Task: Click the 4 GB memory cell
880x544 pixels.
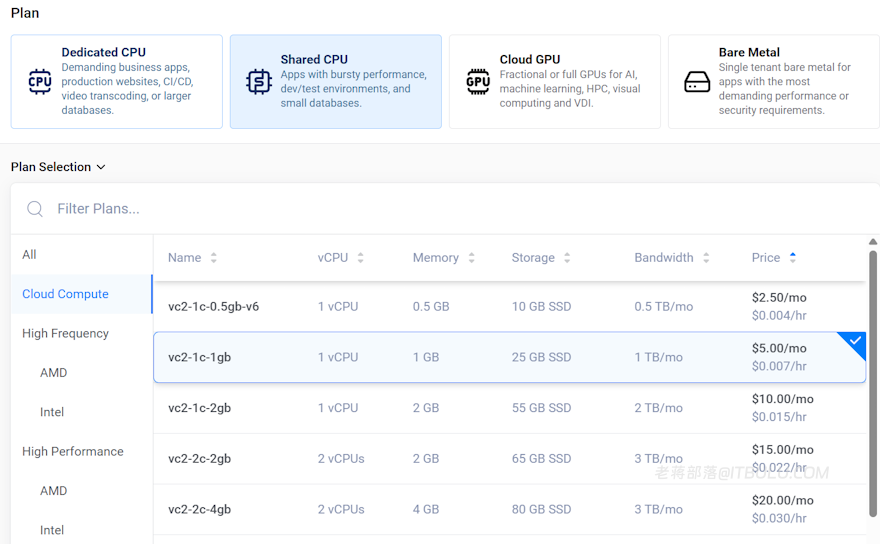Action: [426, 509]
